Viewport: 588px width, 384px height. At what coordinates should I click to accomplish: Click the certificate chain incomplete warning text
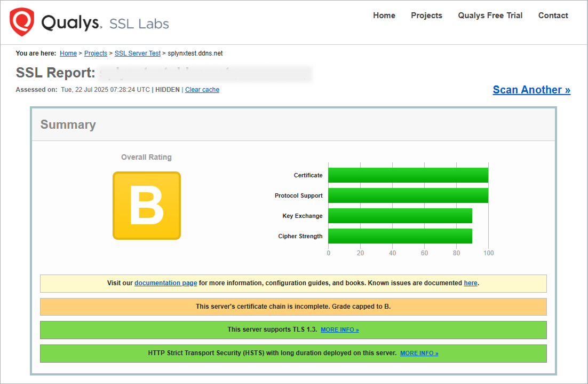(x=293, y=307)
